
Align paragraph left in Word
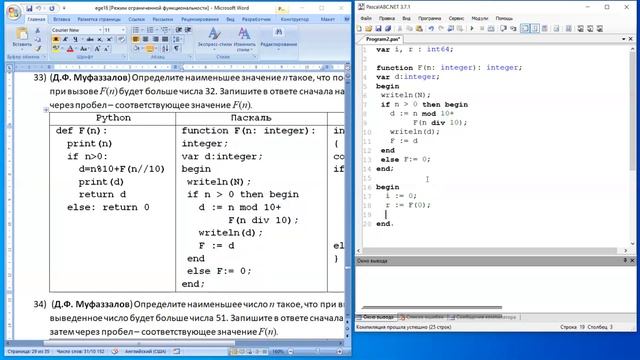coord(136,39)
